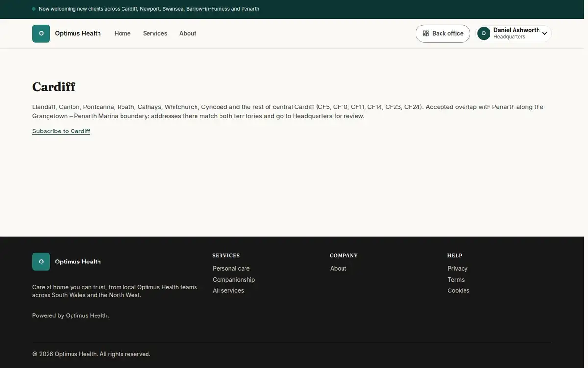Click the Powered by Optimus Health text
Viewport: 588px width, 368px height.
click(71, 315)
